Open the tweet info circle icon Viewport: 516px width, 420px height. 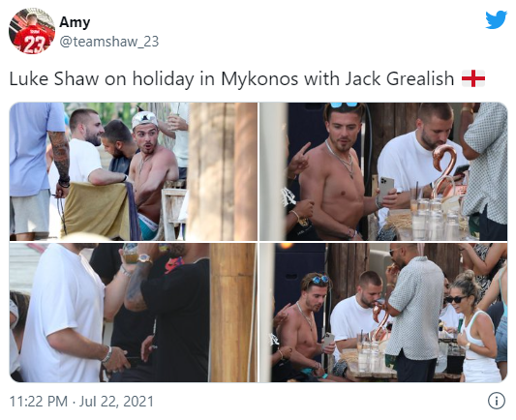[x=497, y=401]
